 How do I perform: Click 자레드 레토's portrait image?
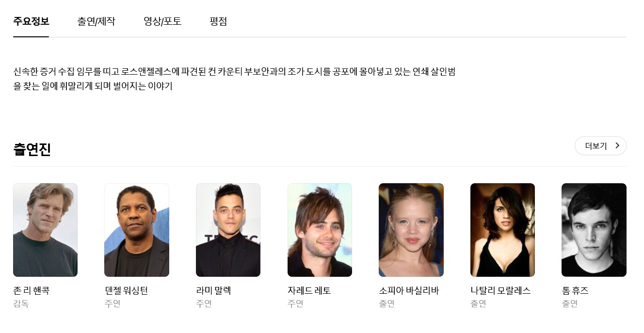(x=320, y=230)
